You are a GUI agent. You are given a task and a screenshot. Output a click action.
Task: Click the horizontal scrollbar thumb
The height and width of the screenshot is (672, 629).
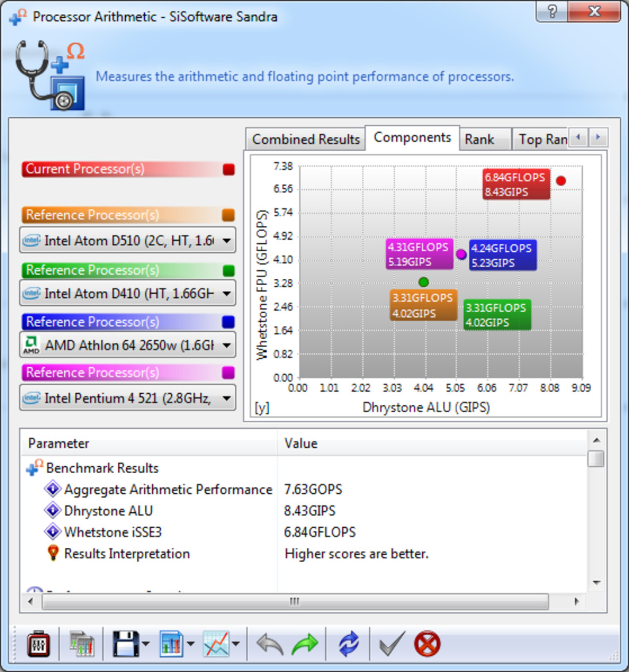295,601
